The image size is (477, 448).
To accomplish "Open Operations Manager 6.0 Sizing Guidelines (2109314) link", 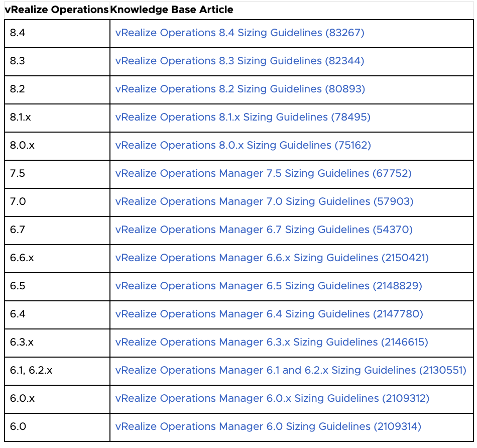I will [268, 426].
